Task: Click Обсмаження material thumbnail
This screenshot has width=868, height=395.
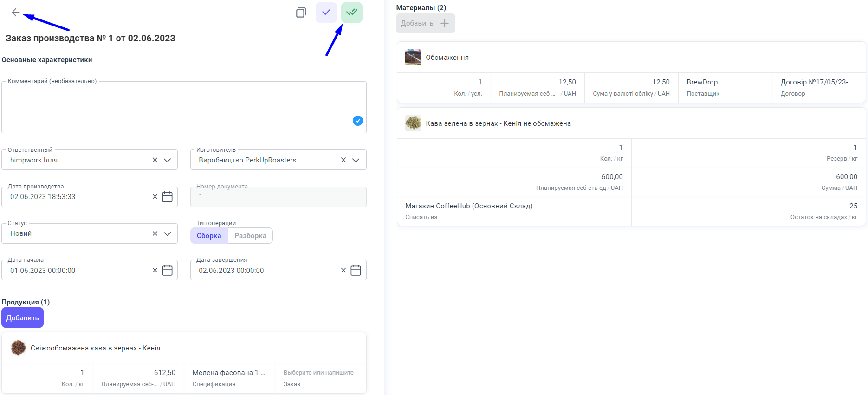Action: click(413, 58)
